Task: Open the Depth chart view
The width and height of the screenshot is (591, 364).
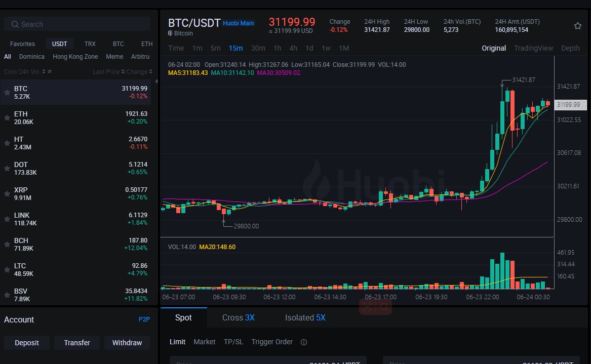Action: [570, 48]
